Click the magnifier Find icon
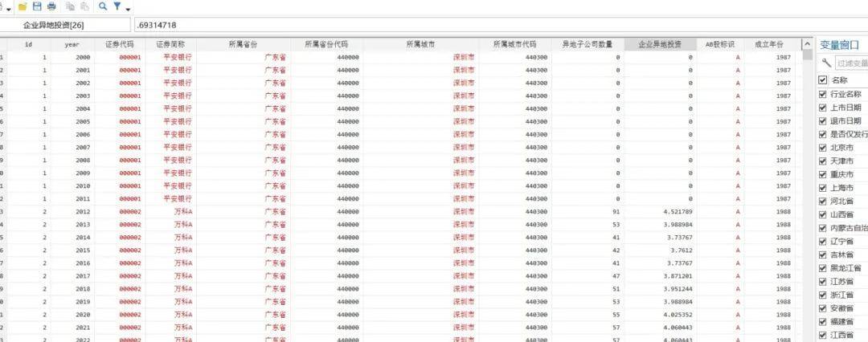This screenshot has width=868, height=342. click(x=103, y=6)
